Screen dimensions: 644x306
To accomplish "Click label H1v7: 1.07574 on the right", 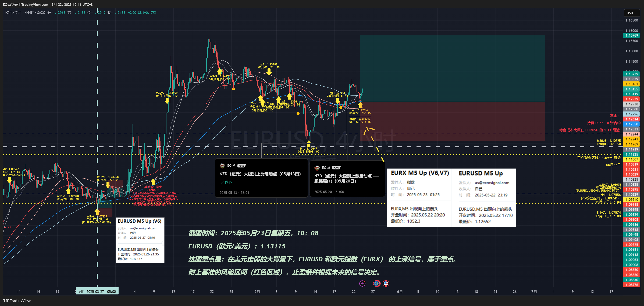I will 609,212.
